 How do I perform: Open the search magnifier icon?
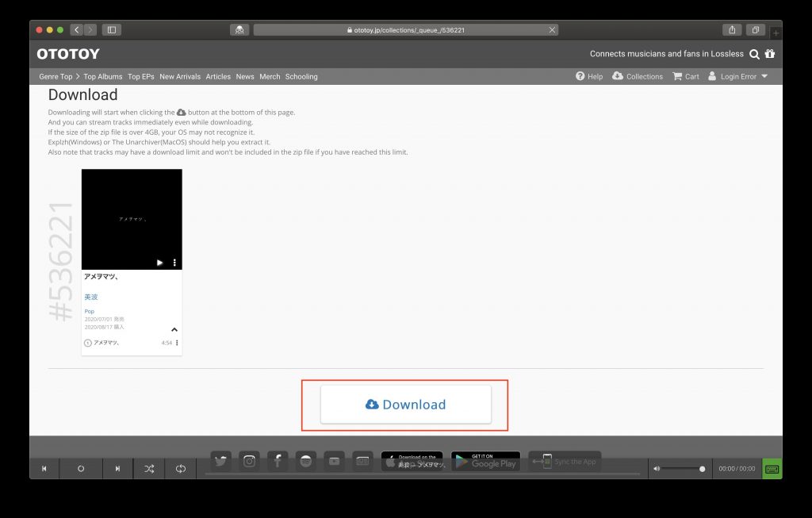pos(755,54)
